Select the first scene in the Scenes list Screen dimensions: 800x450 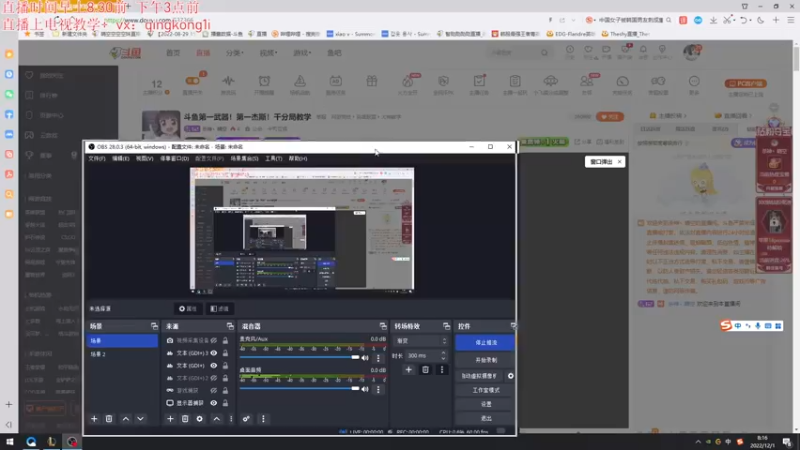point(122,341)
